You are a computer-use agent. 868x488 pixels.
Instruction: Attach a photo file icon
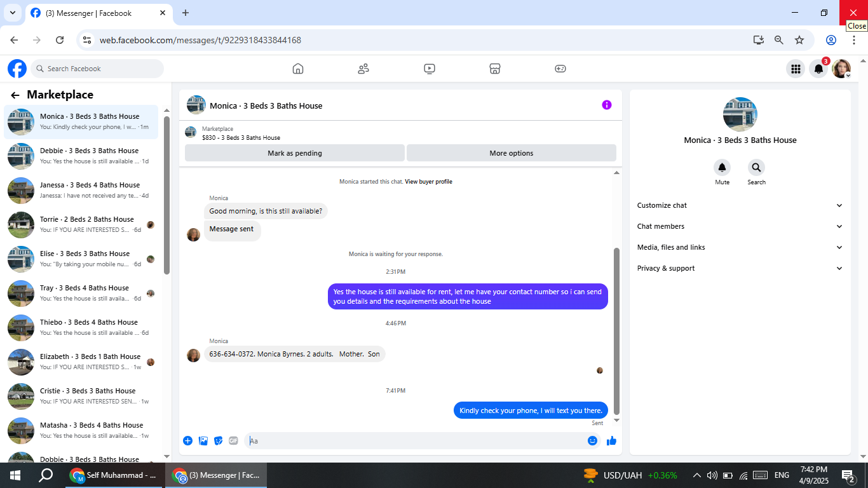[x=203, y=440]
